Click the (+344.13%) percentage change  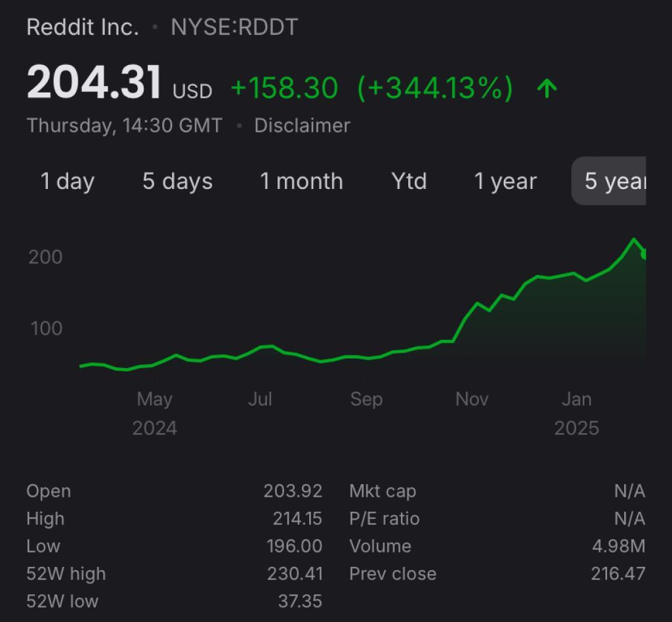tap(435, 88)
